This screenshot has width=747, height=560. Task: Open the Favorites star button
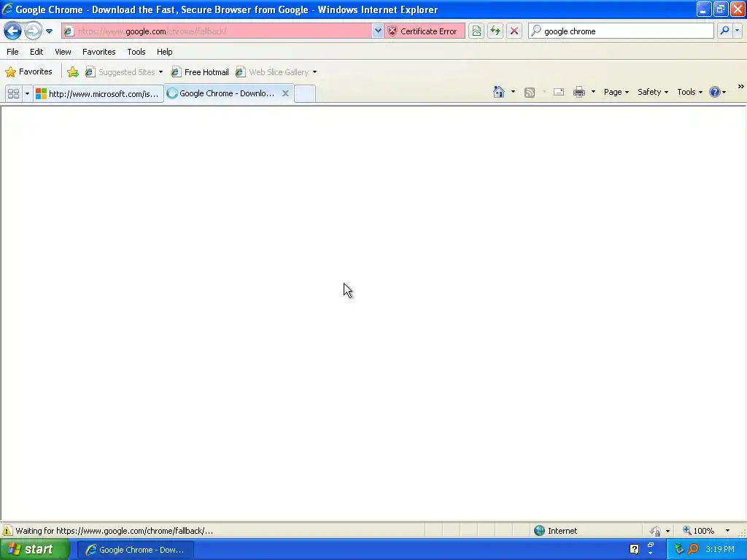click(x=28, y=72)
